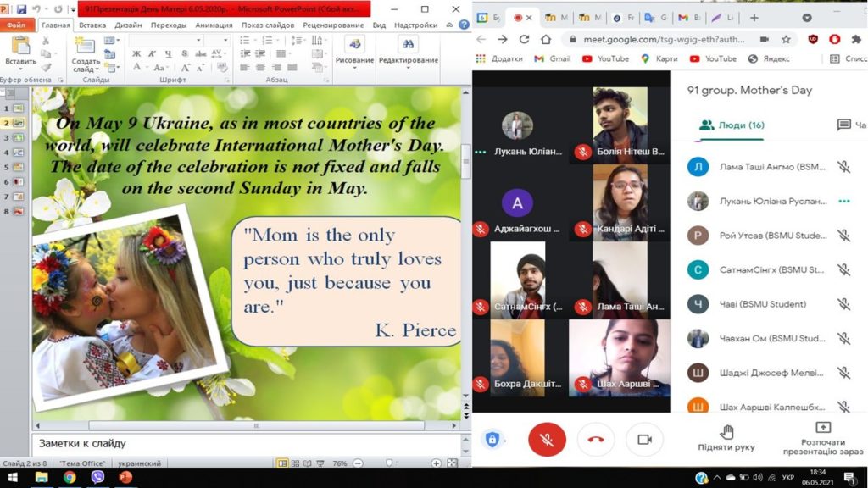Screen dimensions: 868x488
Task: Bookmark the page with the star icon
Action: coord(786,39)
